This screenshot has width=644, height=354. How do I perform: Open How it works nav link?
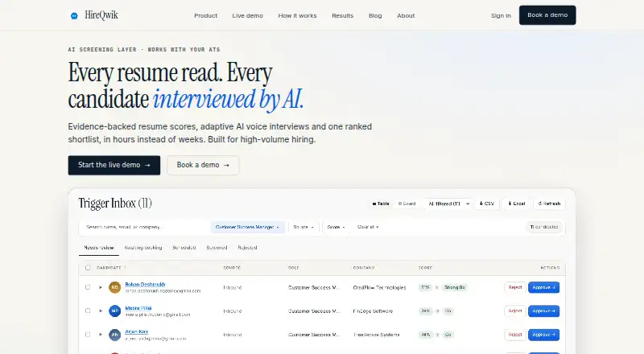point(297,15)
